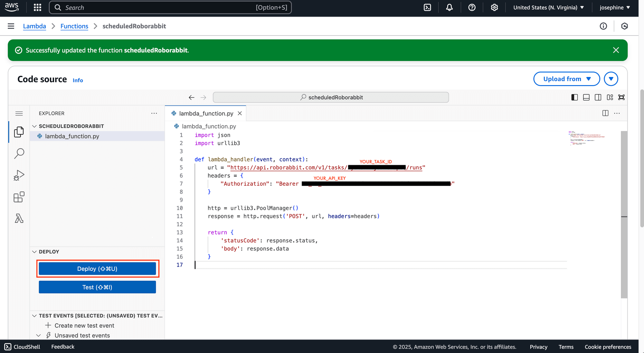Open CloudShell in the footer
The width and height of the screenshot is (644, 353).
22,347
